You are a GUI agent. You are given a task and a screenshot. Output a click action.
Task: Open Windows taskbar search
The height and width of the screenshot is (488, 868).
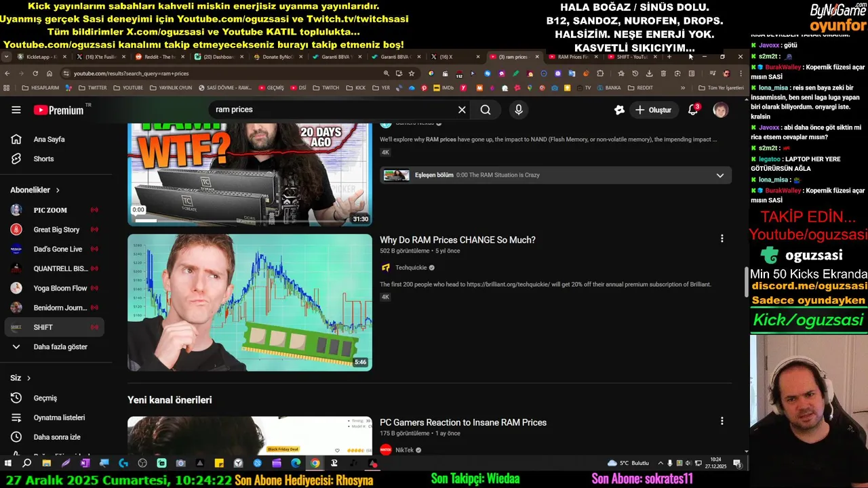click(27, 463)
